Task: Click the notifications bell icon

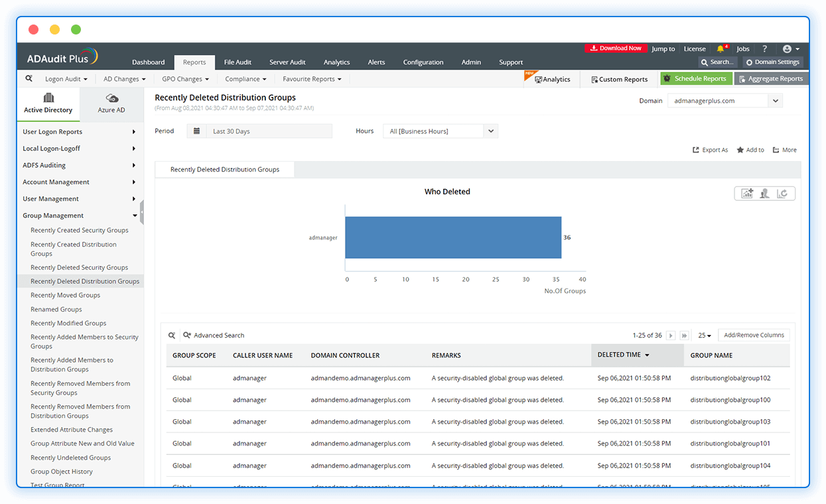Action: [x=722, y=48]
